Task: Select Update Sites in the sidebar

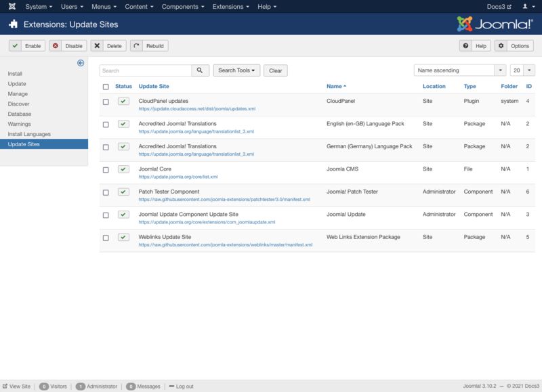Action: [44, 144]
